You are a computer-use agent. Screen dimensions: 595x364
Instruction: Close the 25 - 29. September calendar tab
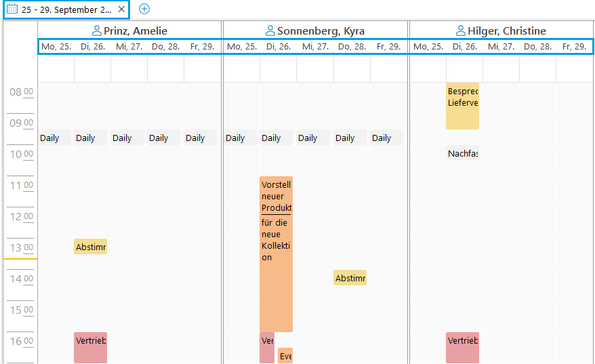point(121,9)
